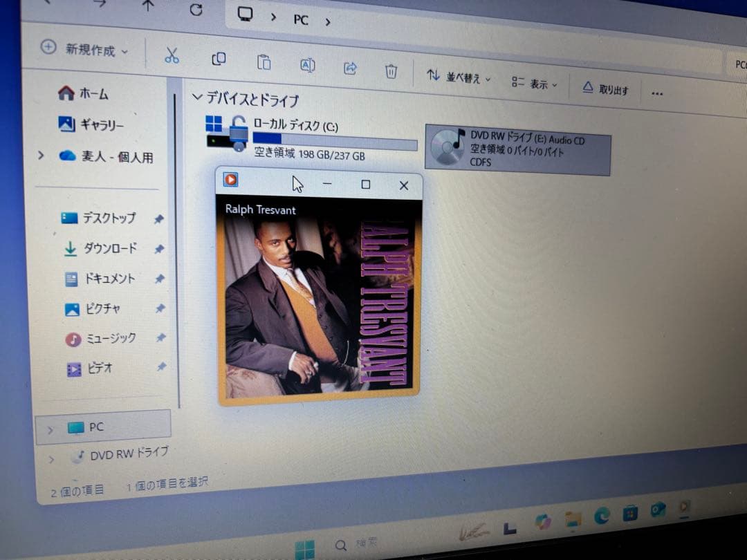This screenshot has height=560, width=747.
Task: Close the media player mini window
Action: click(x=403, y=185)
